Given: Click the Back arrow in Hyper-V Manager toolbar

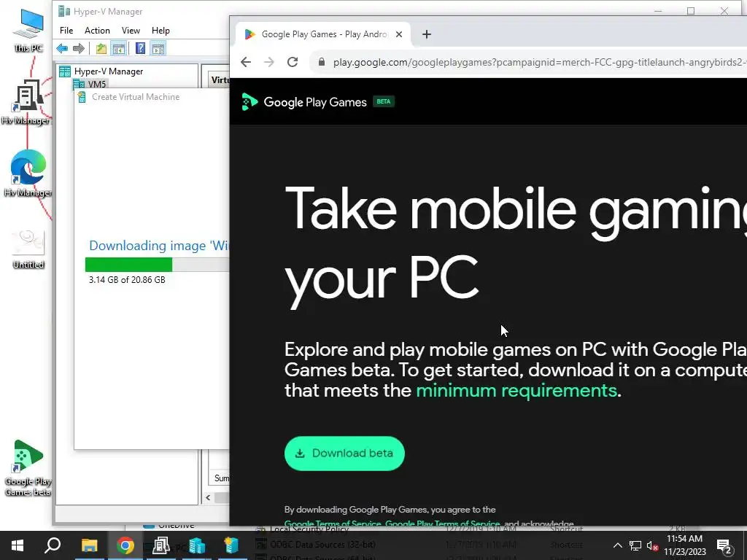Looking at the screenshot, I should pyautogui.click(x=62, y=48).
